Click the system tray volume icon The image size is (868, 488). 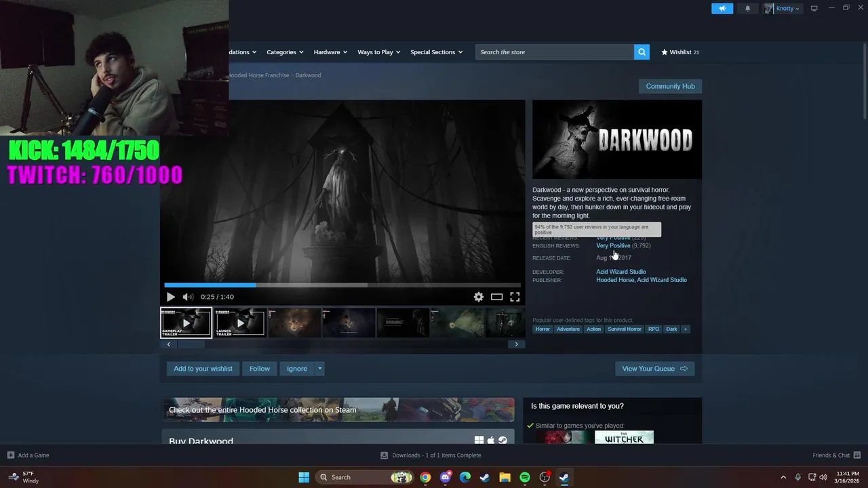(x=824, y=477)
